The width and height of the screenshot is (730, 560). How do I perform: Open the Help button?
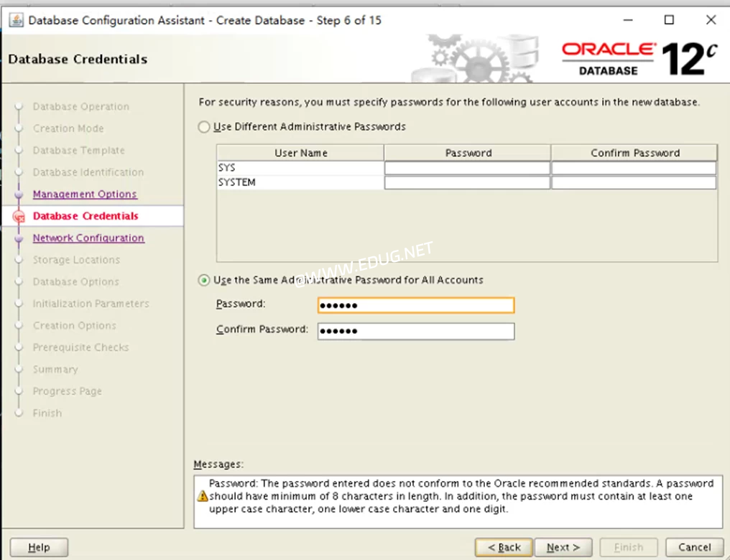[39, 547]
